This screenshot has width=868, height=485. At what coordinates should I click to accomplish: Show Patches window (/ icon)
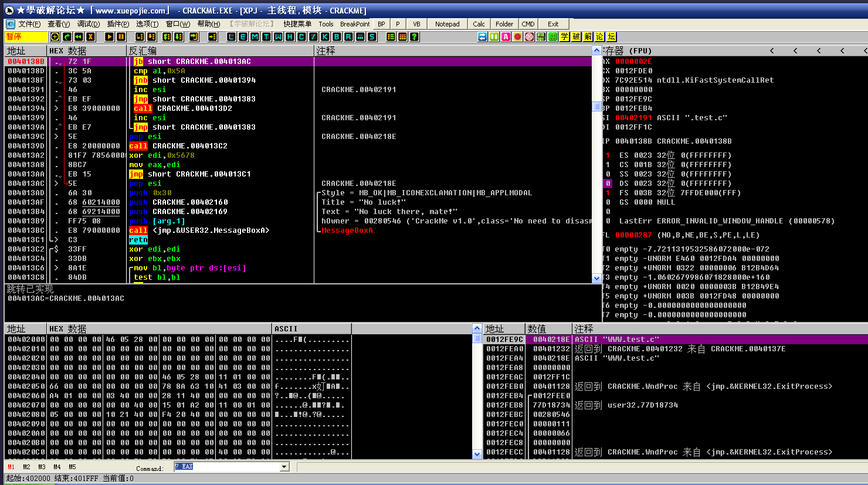(x=313, y=37)
